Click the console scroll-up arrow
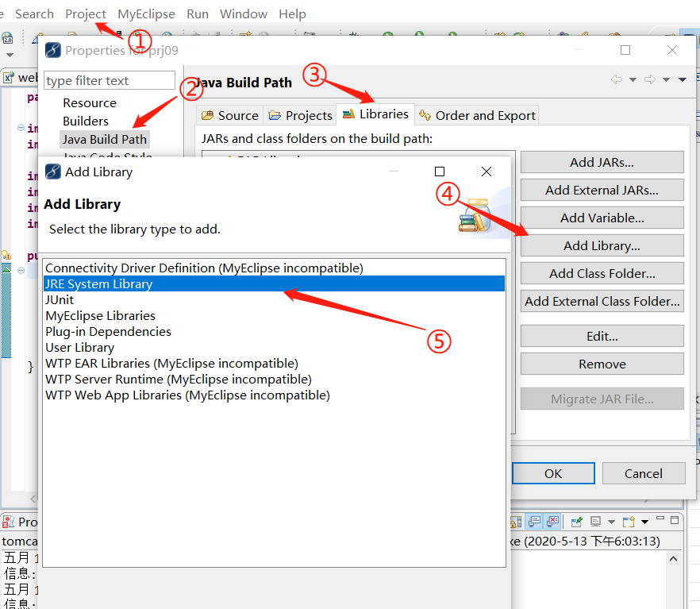 (674, 558)
